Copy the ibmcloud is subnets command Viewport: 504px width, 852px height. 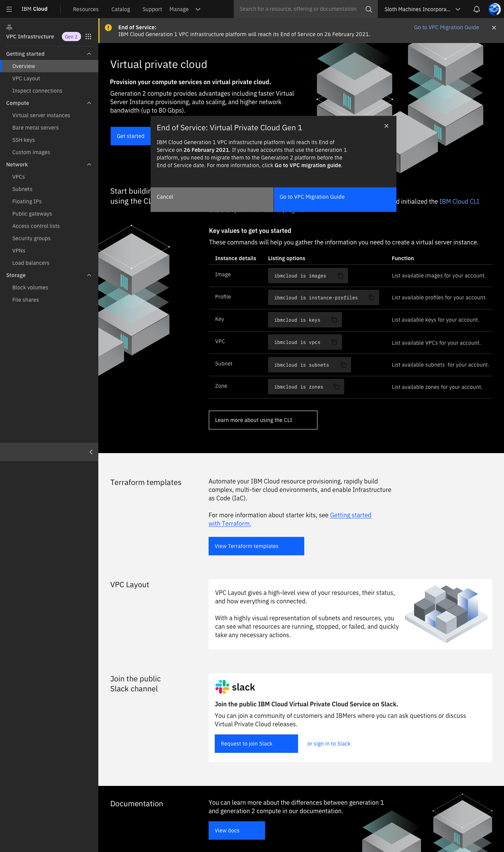point(343,365)
